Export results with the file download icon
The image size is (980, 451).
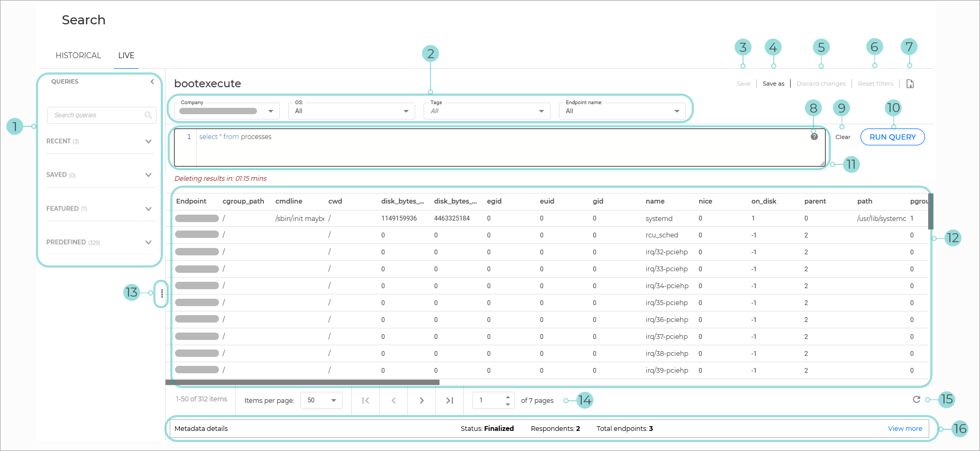(x=910, y=84)
